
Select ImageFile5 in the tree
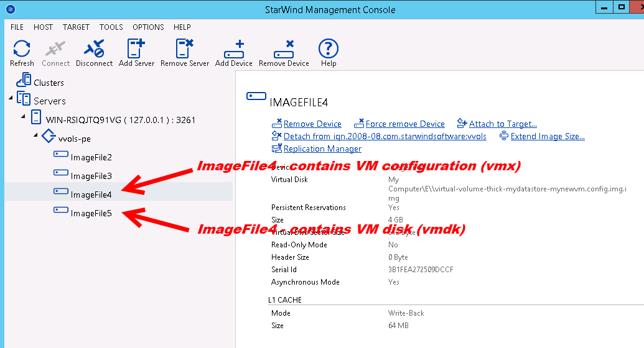tap(91, 213)
